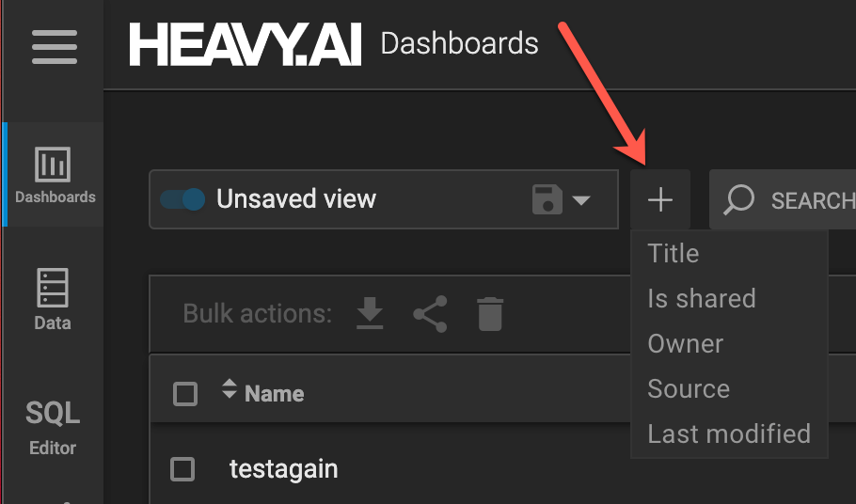The image size is (856, 504).
Task: Check the select-all checkbox in header
Action: coord(185,394)
